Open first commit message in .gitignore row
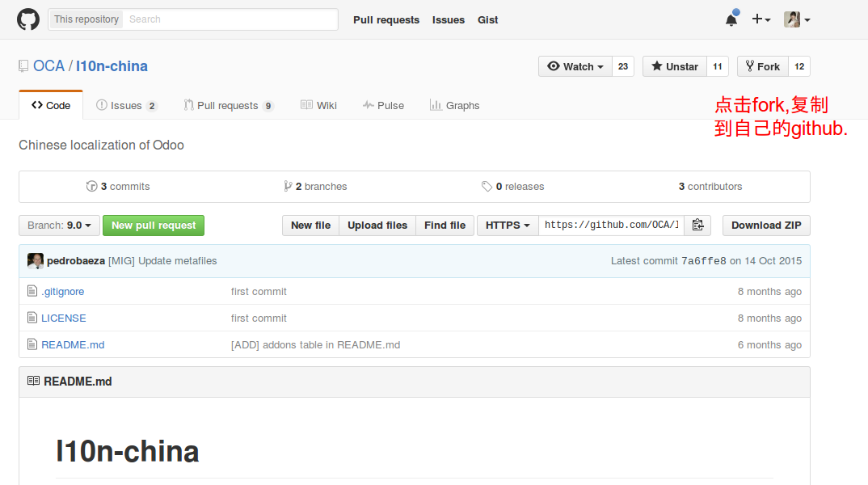Image resolution: width=868 pixels, height=485 pixels. (x=259, y=291)
